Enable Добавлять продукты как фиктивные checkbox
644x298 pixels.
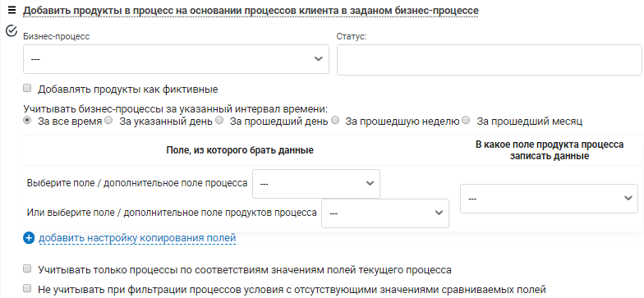point(28,89)
